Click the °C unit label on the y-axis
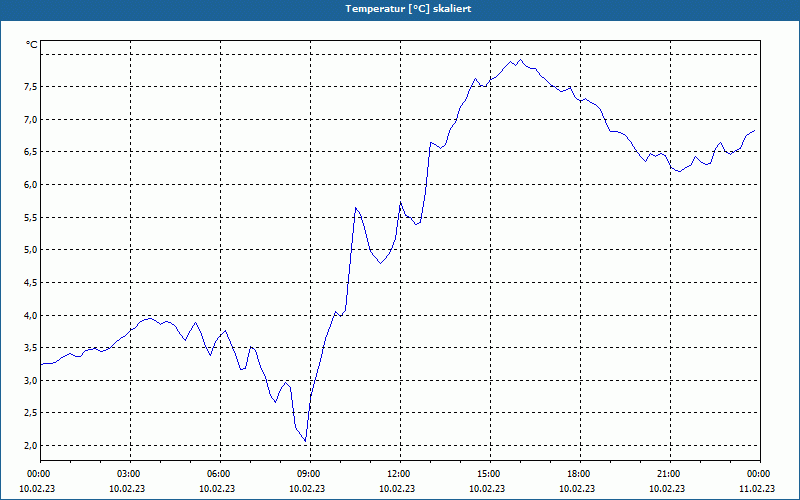The width and height of the screenshot is (800, 500). pyautogui.click(x=32, y=45)
